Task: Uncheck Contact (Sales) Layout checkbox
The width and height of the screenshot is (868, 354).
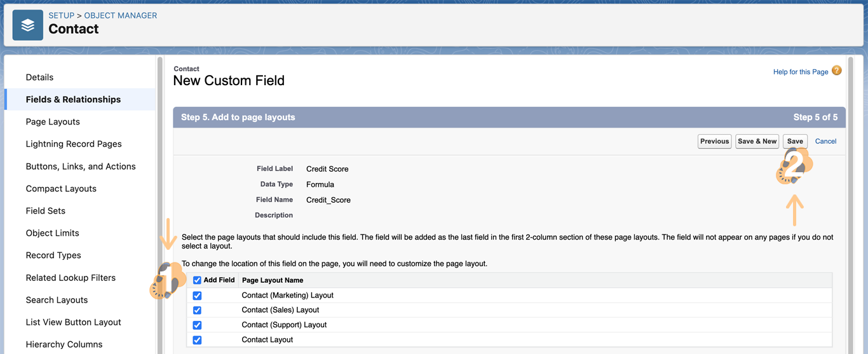Action: [x=197, y=310]
